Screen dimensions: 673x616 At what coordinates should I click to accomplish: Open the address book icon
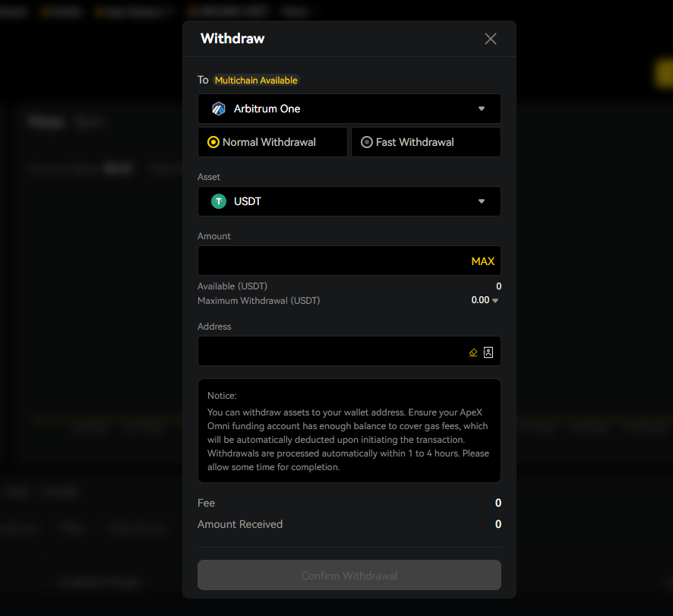(x=488, y=352)
